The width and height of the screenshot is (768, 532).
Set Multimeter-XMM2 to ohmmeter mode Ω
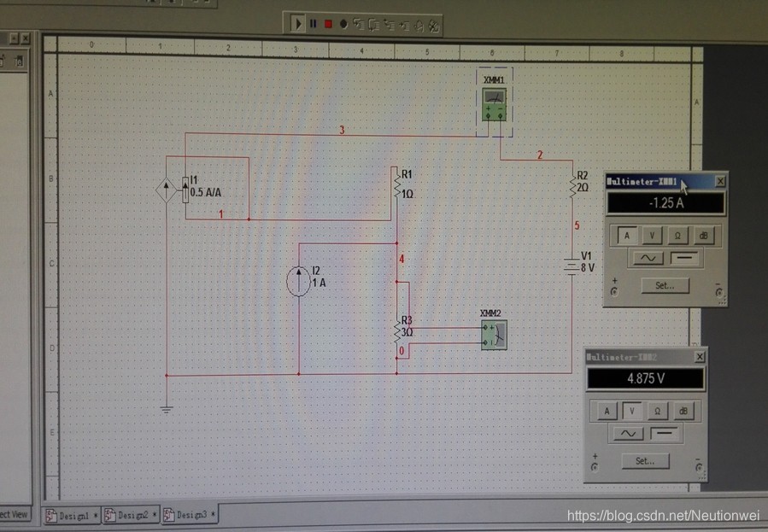(x=657, y=411)
